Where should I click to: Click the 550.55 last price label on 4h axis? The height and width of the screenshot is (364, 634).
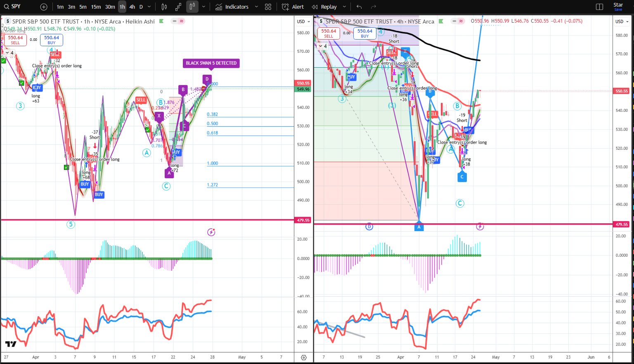point(622,91)
